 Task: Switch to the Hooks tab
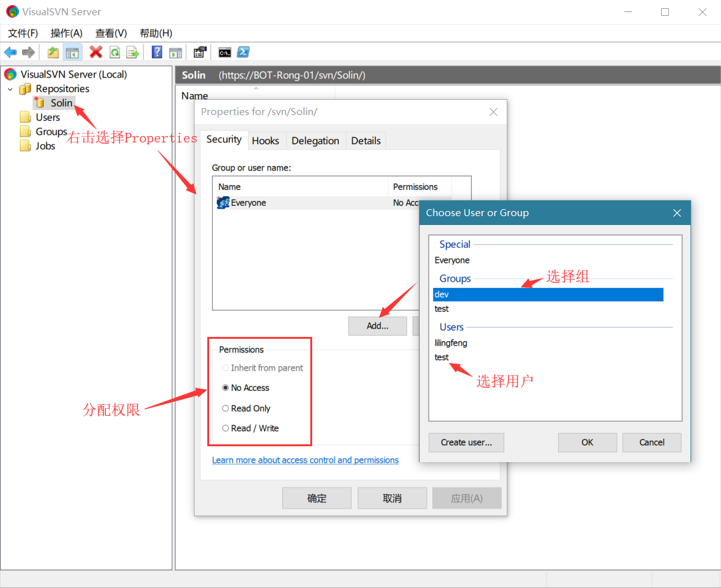[x=266, y=140]
